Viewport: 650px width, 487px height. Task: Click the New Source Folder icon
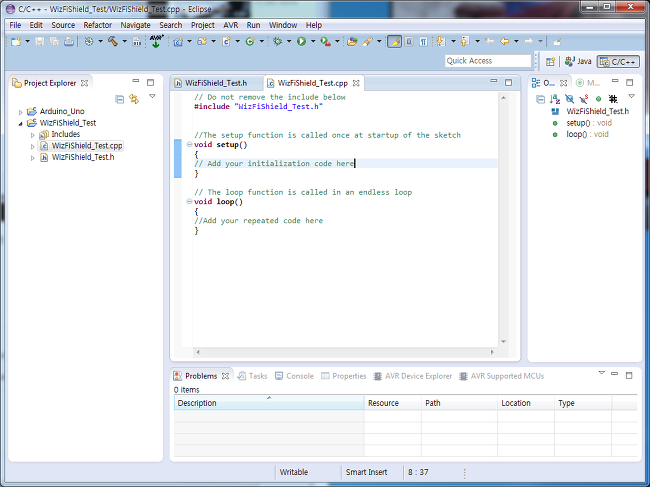point(202,41)
